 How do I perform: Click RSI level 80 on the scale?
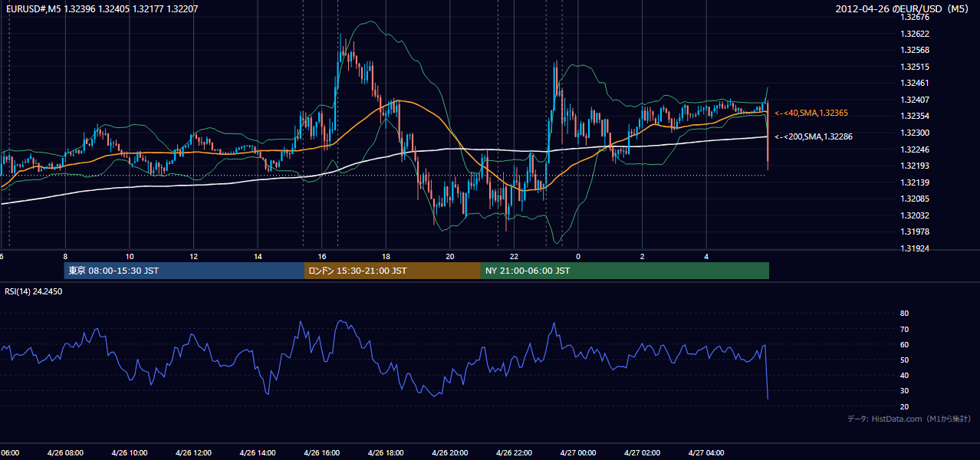tap(904, 314)
